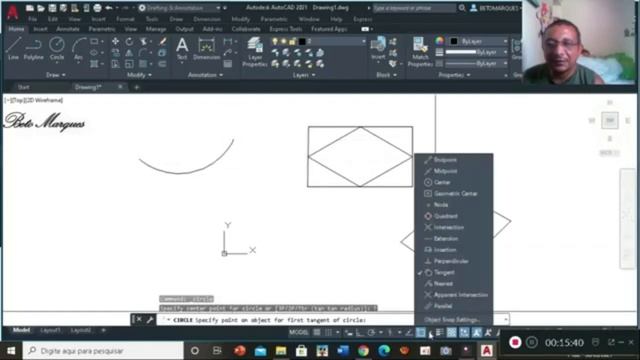Click the Dimension tool
640x360 pixels.
pos(207,48)
